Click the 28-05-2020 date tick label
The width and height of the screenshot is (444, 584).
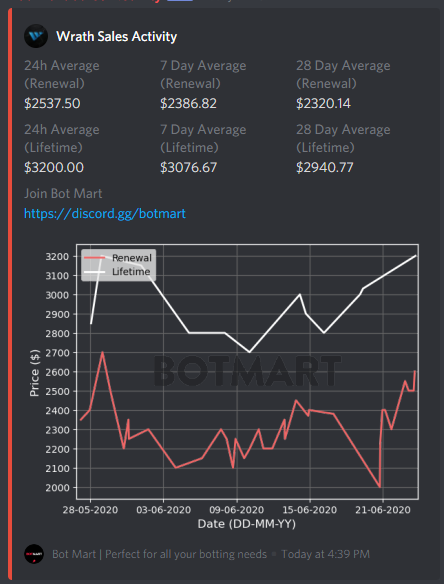point(90,510)
